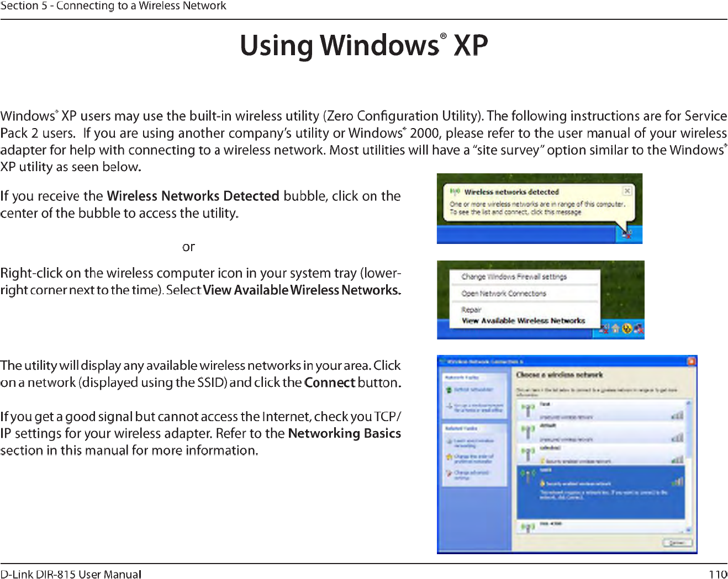
Task: Click the yellow round tray icon
Action: 627,329
